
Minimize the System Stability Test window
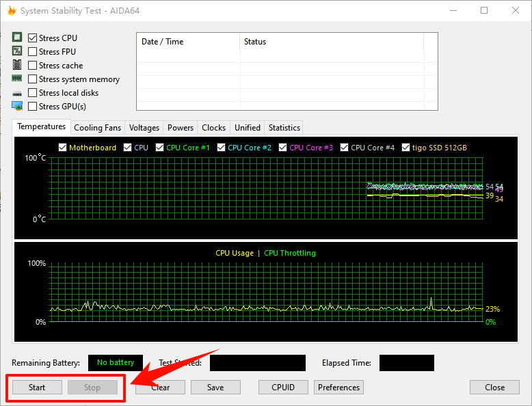tap(453, 10)
